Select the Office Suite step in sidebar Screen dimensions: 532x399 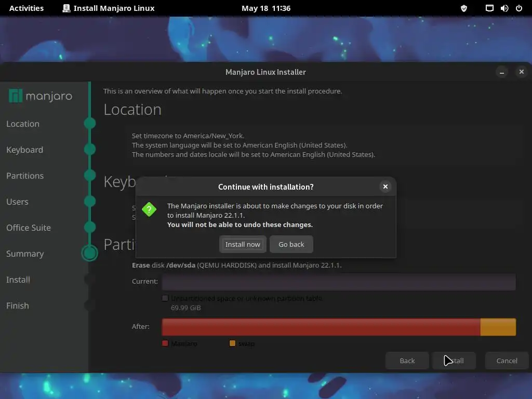[x=29, y=228]
